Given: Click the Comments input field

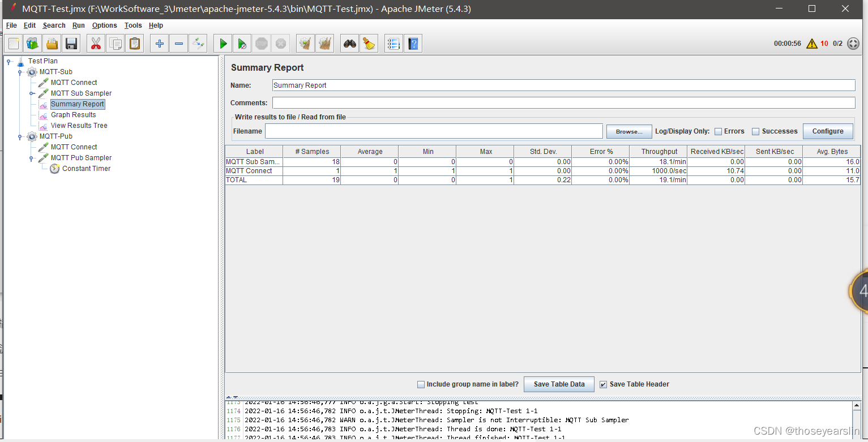Looking at the screenshot, I should [x=563, y=103].
